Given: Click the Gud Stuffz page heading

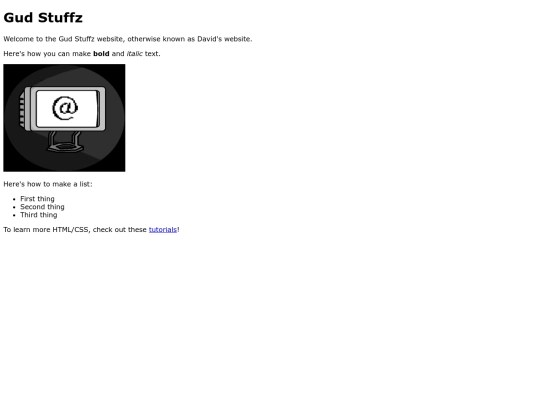Looking at the screenshot, I should tap(43, 18).
